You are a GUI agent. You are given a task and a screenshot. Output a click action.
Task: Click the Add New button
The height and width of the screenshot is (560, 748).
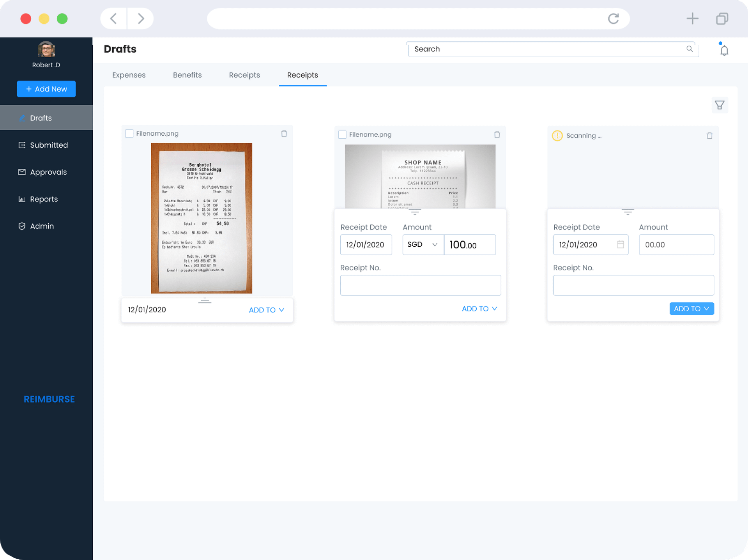(46, 89)
